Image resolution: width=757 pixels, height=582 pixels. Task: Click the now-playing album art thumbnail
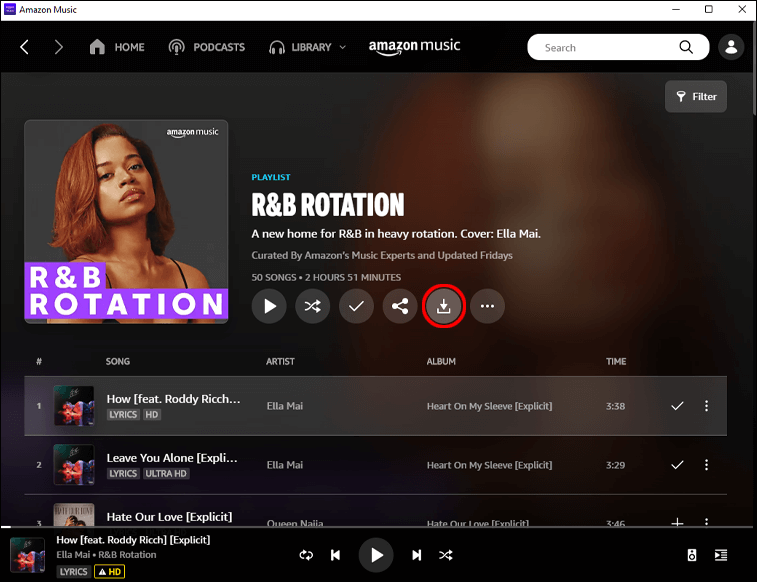(28, 555)
